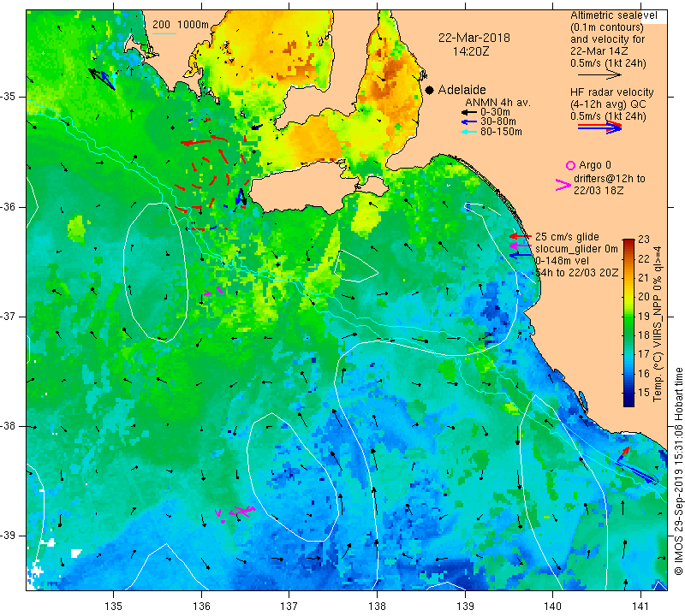Click the '19' value on the colour scale
685x616 pixels.
pos(644,316)
